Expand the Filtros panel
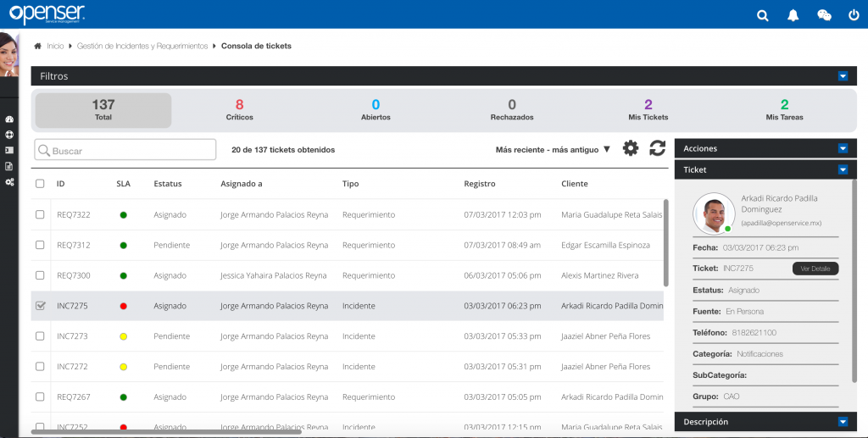 (x=843, y=76)
